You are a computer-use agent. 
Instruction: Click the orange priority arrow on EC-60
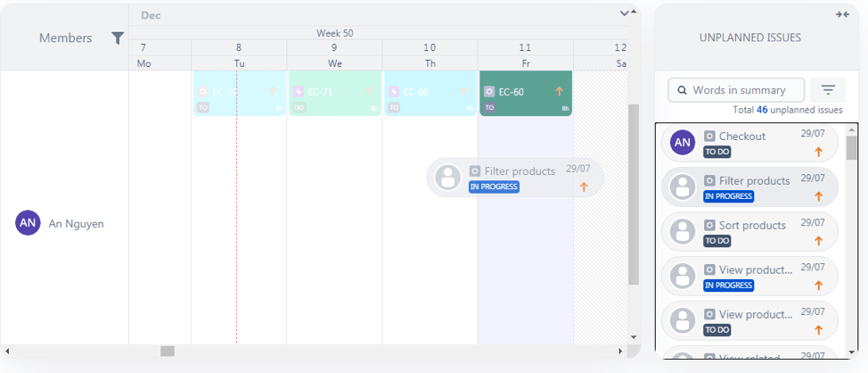tap(559, 92)
